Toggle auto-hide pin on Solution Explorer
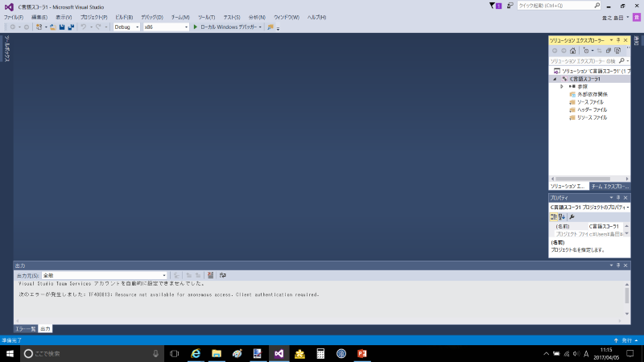Image resolution: width=644 pixels, height=362 pixels. 618,40
